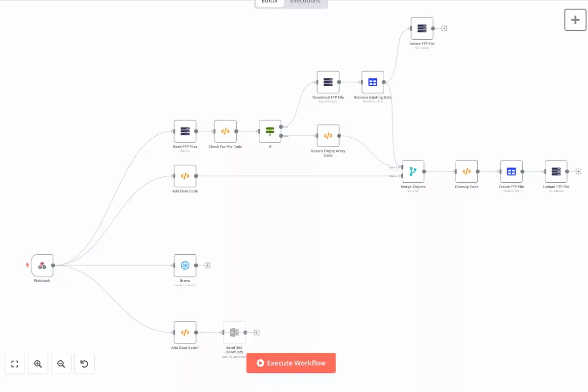Open the add node plus button
The image size is (588, 392).
click(x=575, y=20)
